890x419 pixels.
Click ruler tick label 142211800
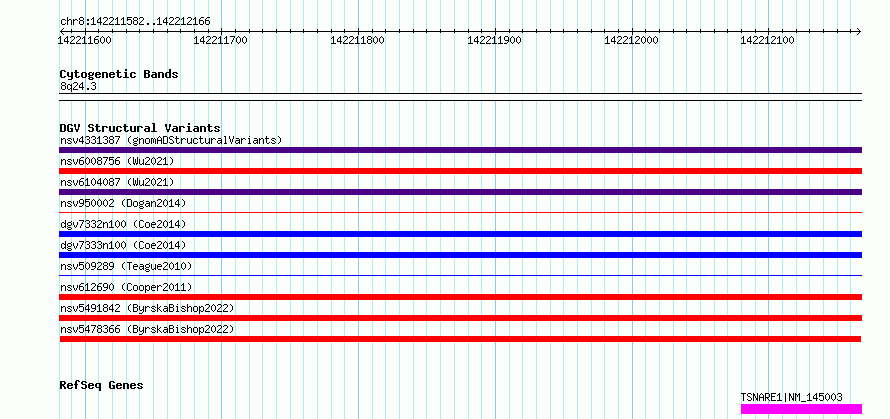pyautogui.click(x=357, y=40)
